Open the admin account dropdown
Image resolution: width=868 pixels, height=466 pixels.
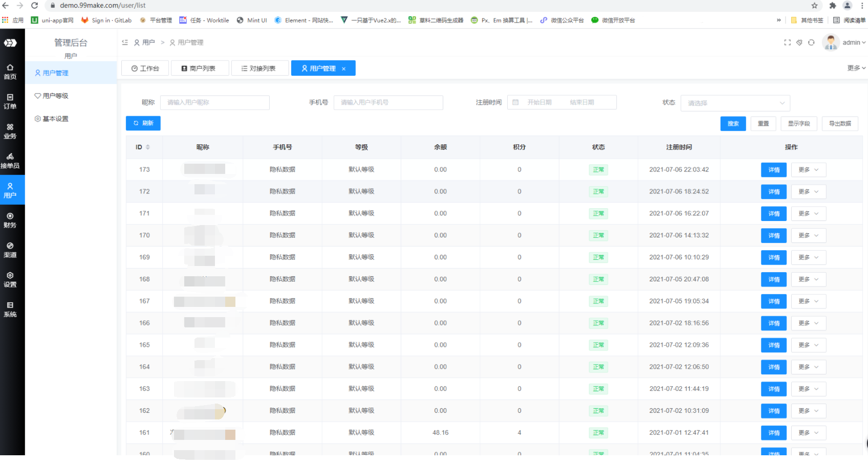(x=853, y=42)
